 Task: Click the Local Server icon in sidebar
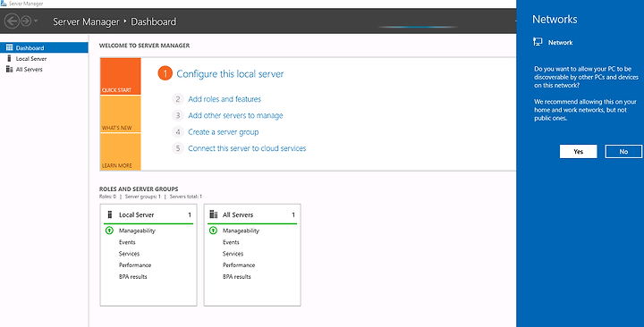(x=9, y=58)
